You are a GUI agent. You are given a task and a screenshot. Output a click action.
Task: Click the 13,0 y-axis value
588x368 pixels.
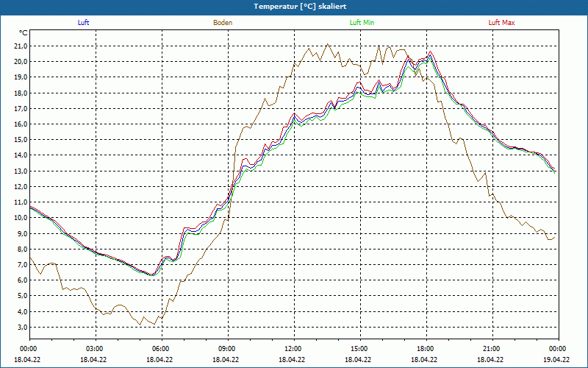click(20, 171)
